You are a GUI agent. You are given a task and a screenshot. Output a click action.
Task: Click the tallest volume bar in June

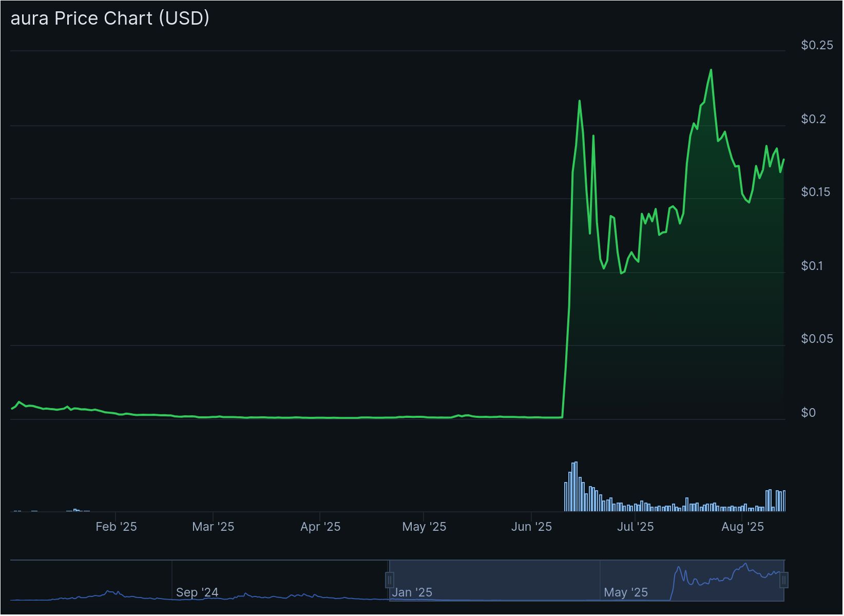(576, 487)
